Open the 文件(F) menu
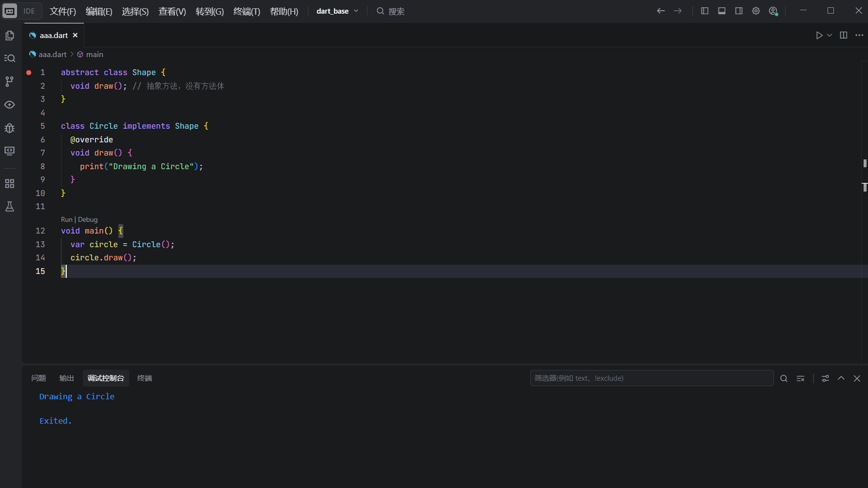The image size is (868, 488). pos(63,11)
